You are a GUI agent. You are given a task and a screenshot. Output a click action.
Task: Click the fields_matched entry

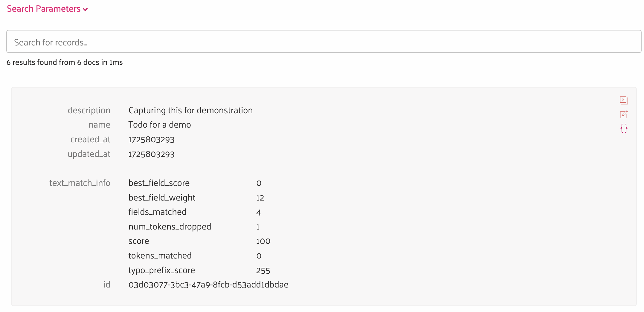tap(157, 212)
